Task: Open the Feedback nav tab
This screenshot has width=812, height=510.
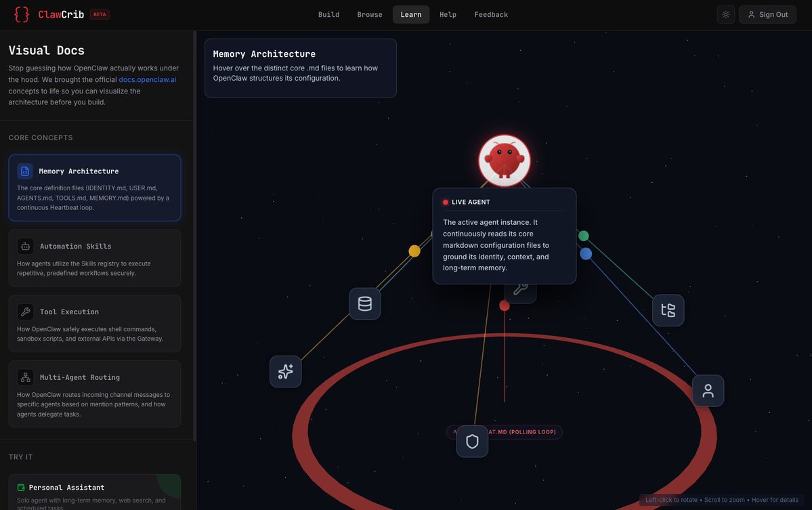Action: tap(491, 14)
